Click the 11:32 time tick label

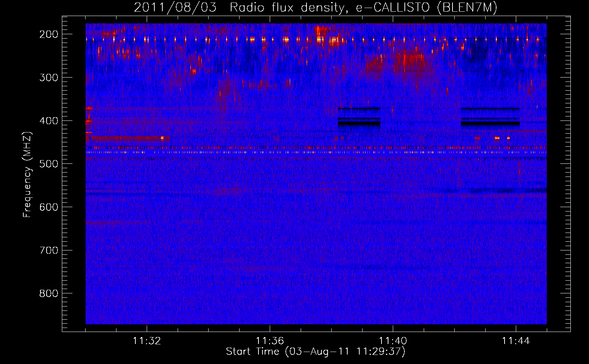point(147,341)
